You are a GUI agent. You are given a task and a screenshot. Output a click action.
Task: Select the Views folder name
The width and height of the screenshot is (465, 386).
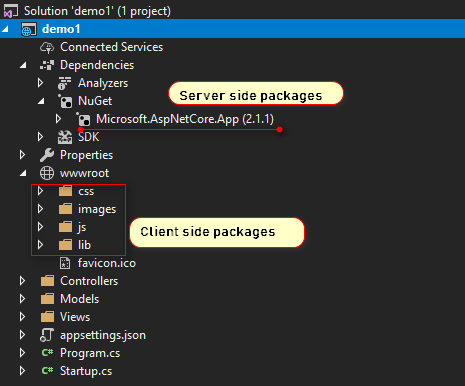tap(75, 317)
